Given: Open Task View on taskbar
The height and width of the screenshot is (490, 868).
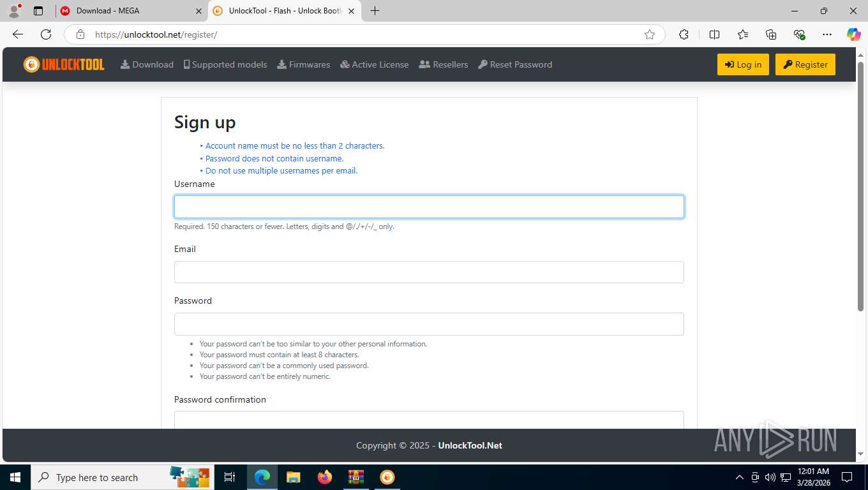Looking at the screenshot, I should [230, 477].
